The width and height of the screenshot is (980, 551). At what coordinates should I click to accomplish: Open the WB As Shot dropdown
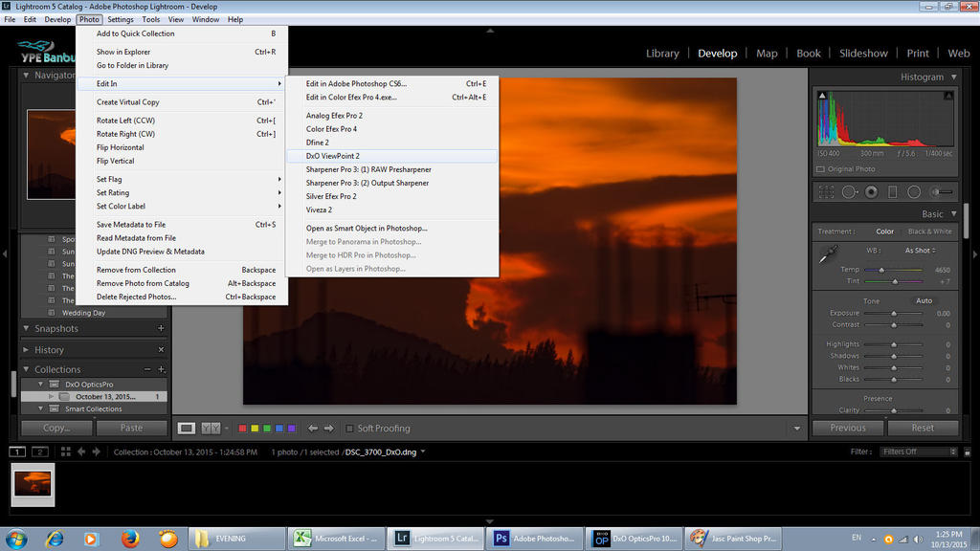[x=920, y=251]
